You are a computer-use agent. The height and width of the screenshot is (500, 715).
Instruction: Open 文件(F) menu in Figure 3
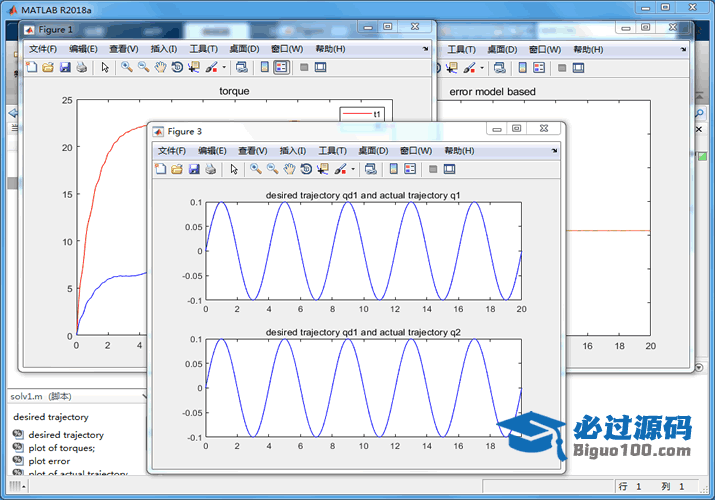(171, 150)
